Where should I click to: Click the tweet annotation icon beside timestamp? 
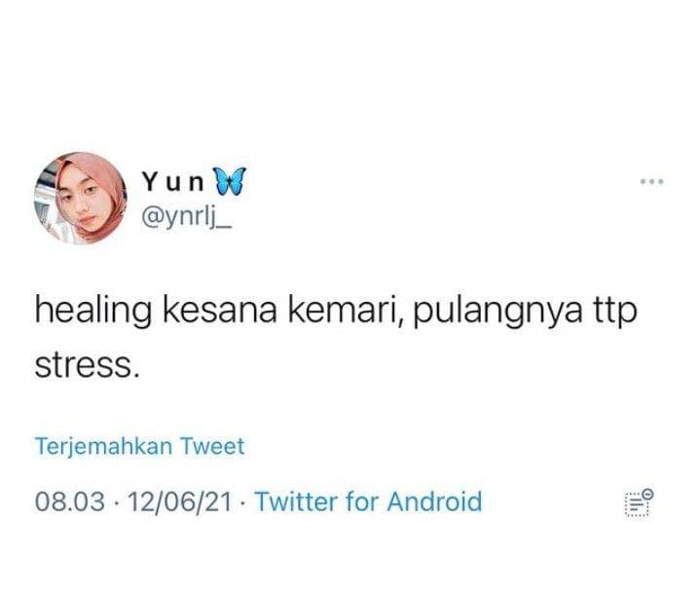[640, 502]
